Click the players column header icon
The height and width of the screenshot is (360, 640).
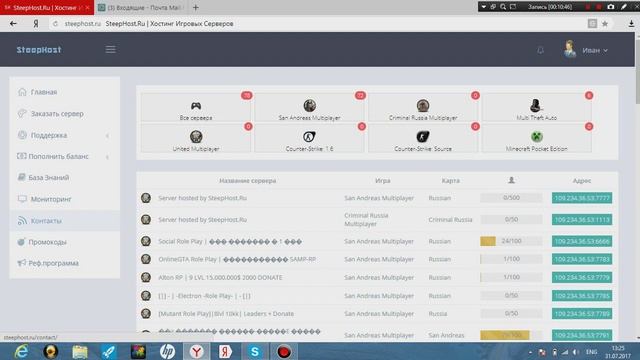click(x=511, y=180)
